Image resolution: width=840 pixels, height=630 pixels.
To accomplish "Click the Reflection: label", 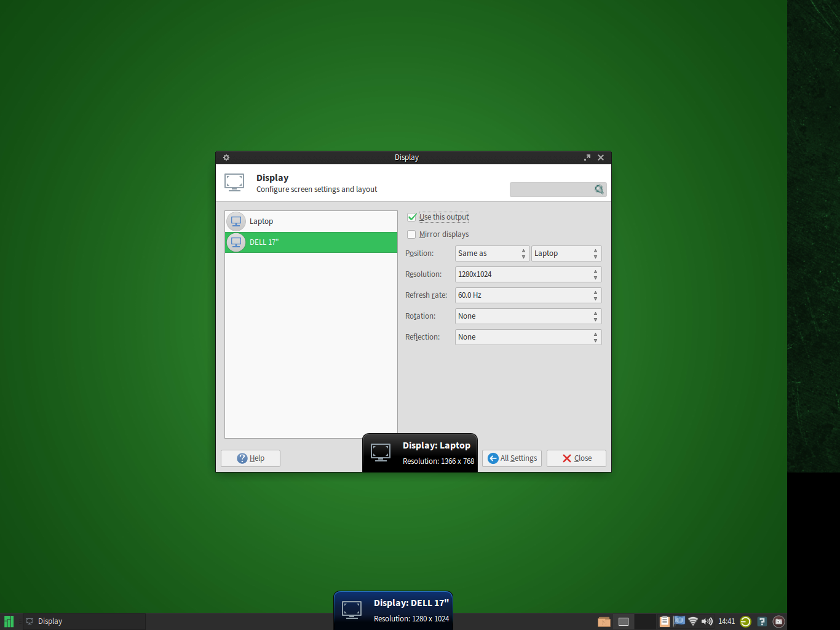I will pyautogui.click(x=422, y=337).
